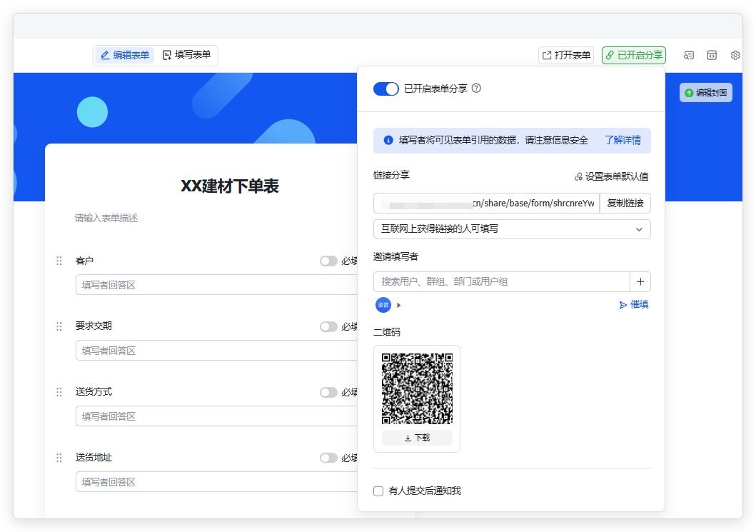Click the QR code image
This screenshot has height=532, width=756.
click(x=417, y=388)
